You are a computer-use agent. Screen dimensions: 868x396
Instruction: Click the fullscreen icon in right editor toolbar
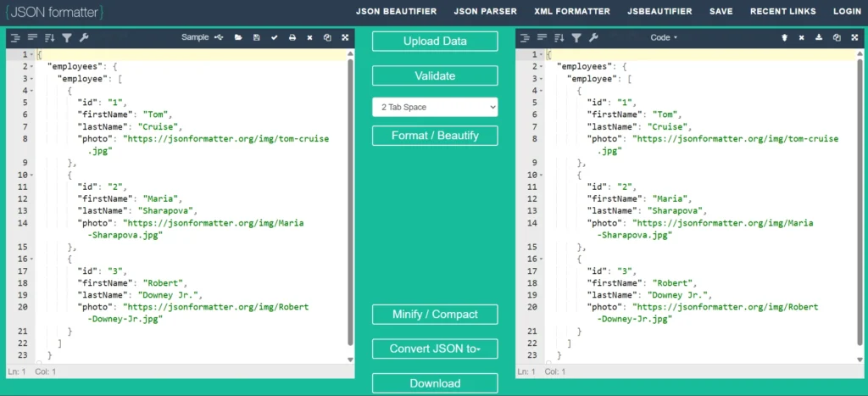855,37
